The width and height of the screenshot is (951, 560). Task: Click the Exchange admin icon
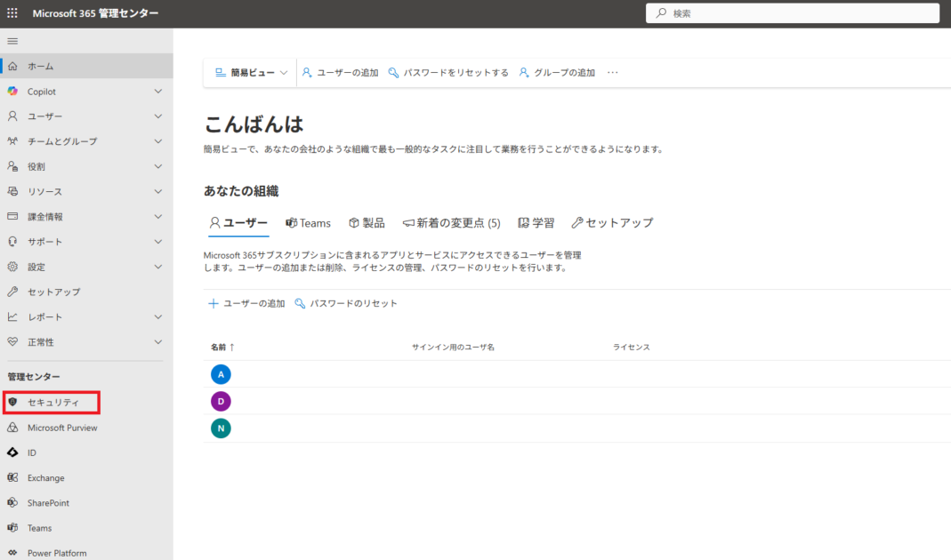coord(12,477)
